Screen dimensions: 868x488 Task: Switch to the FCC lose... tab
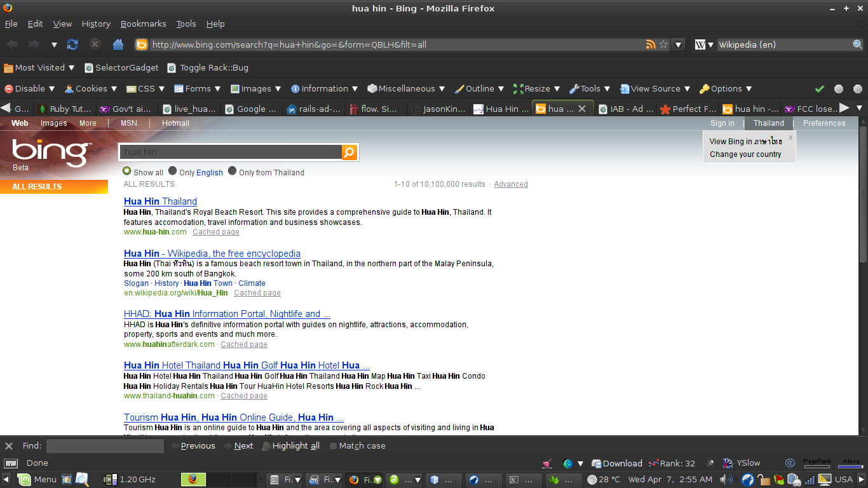click(x=811, y=109)
